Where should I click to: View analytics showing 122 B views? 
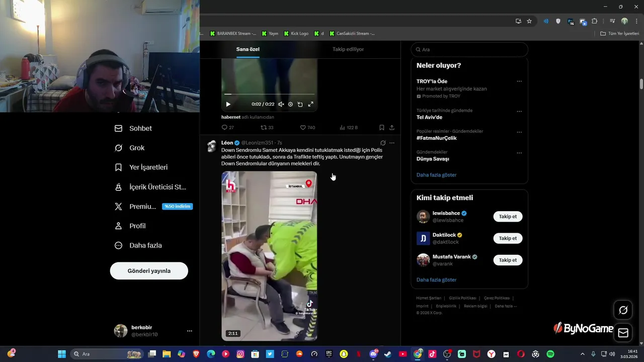(x=348, y=128)
